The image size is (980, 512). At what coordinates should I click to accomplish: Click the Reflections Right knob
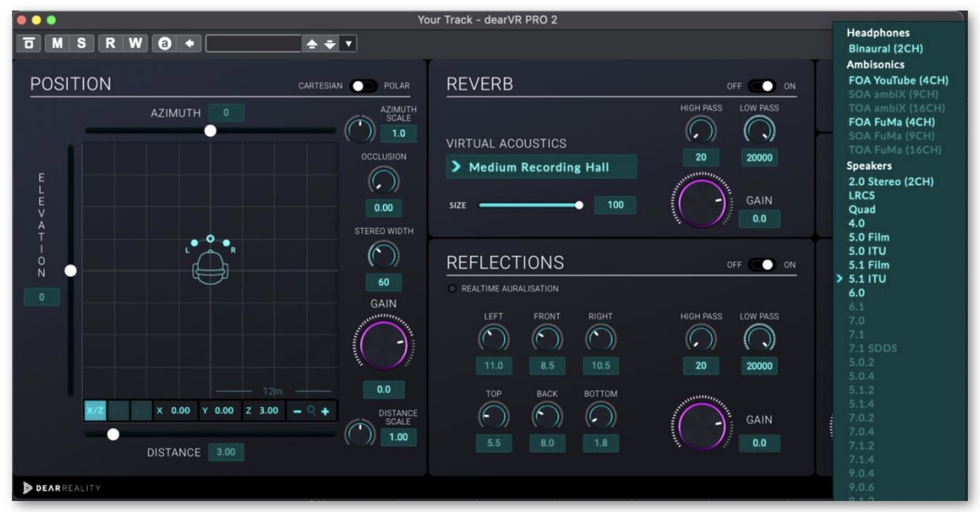point(600,339)
